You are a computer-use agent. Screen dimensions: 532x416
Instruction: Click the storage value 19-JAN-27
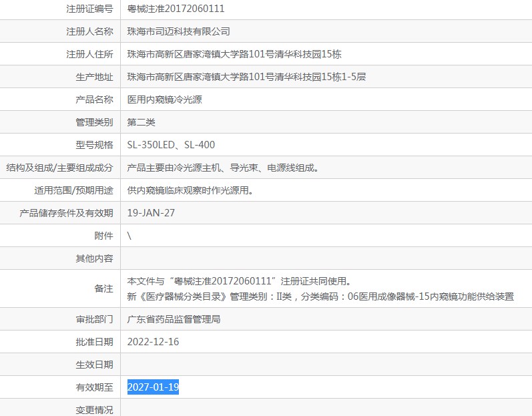point(151,213)
